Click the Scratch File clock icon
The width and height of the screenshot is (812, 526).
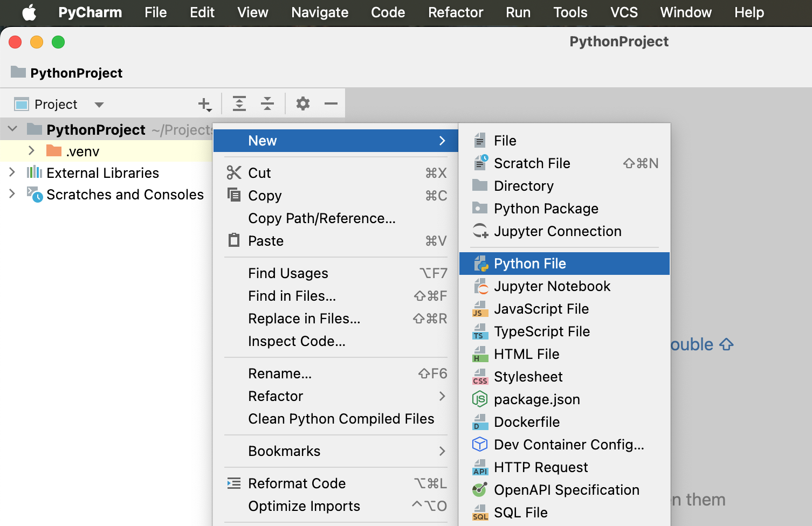[x=480, y=162]
